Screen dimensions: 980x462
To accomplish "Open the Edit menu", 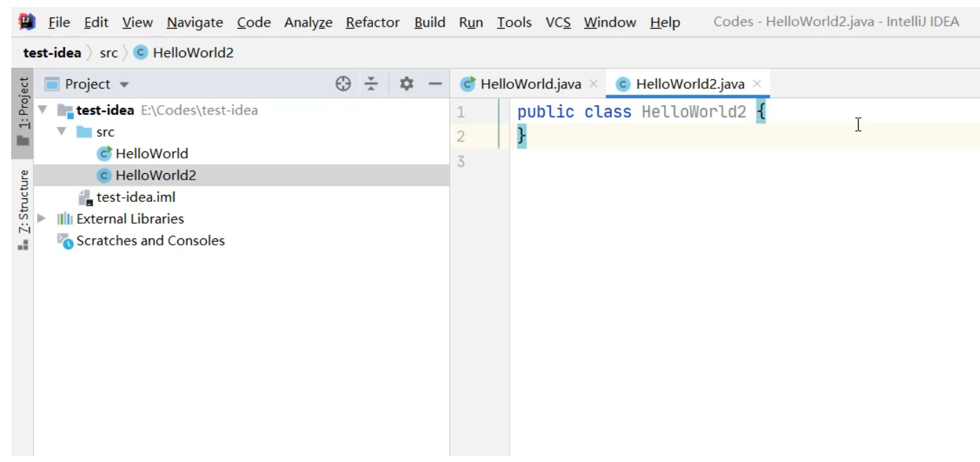I will [96, 22].
